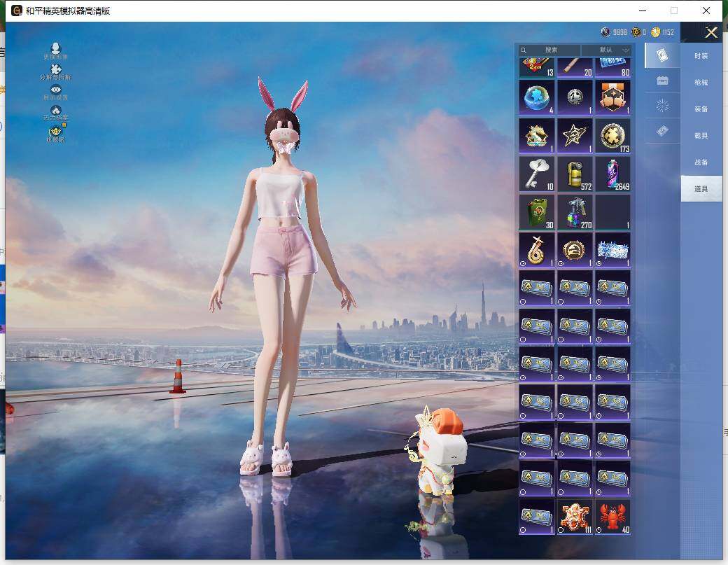This screenshot has height=565, width=728.
Task: Click the green gift box item (30)
Action: (537, 211)
